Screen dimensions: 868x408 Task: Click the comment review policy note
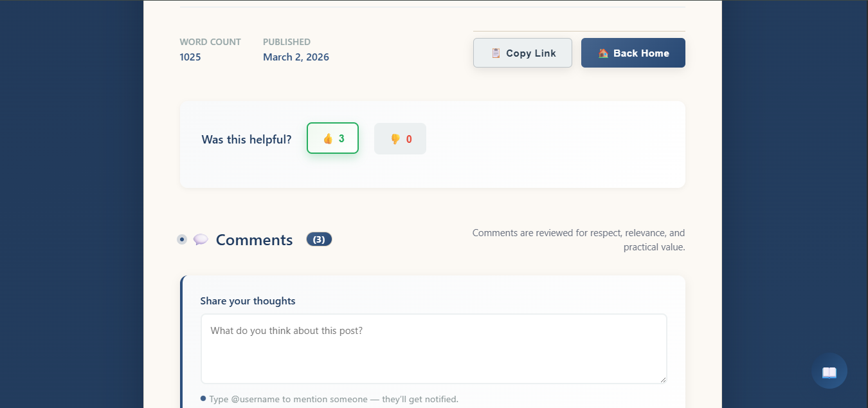[x=578, y=239]
